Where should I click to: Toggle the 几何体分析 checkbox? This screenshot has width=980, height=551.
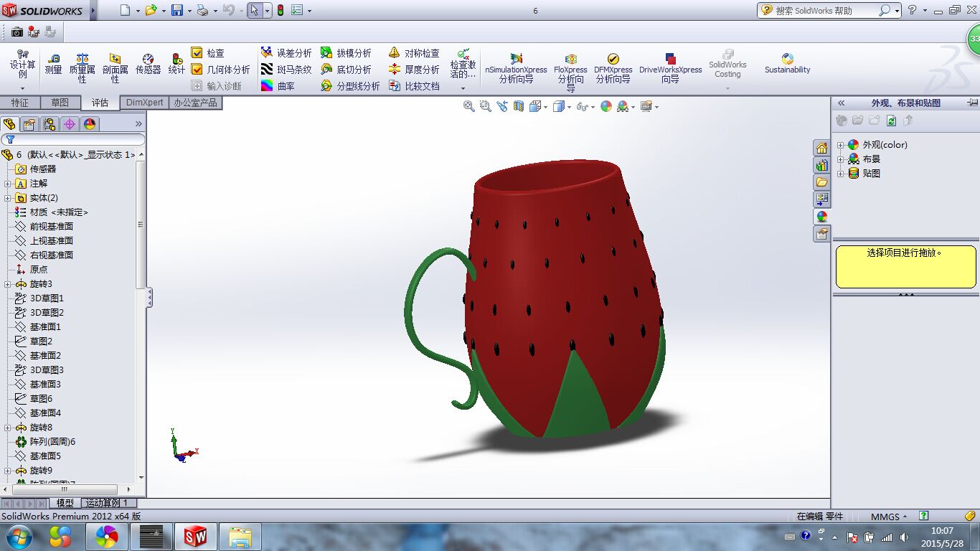(x=197, y=70)
